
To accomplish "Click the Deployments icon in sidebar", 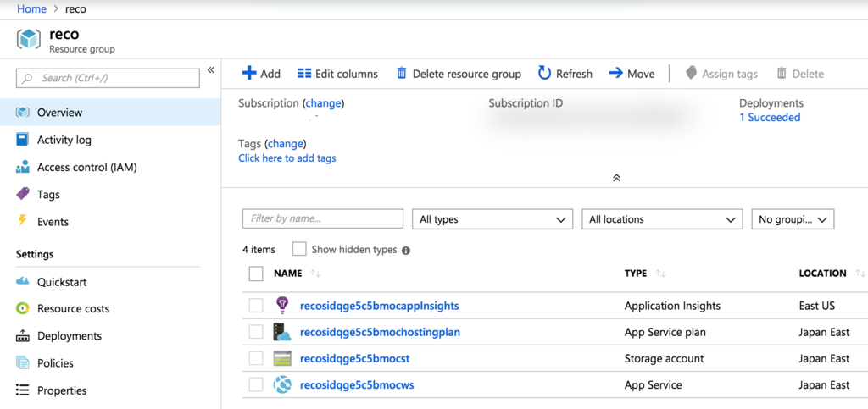I will click(x=22, y=335).
